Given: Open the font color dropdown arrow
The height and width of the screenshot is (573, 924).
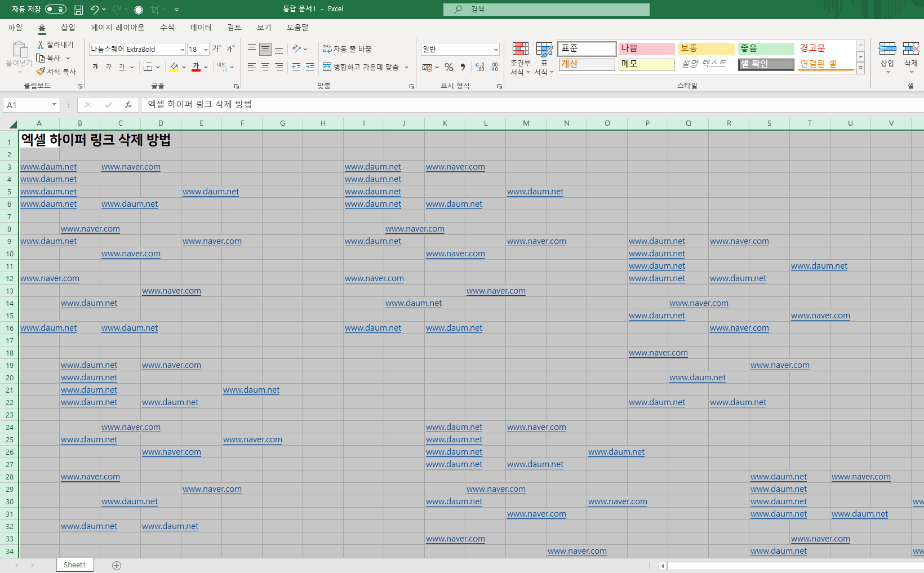Looking at the screenshot, I should [x=206, y=67].
